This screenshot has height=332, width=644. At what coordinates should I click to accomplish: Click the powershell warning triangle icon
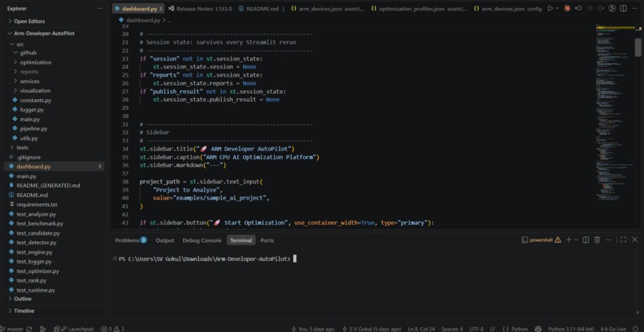point(558,240)
